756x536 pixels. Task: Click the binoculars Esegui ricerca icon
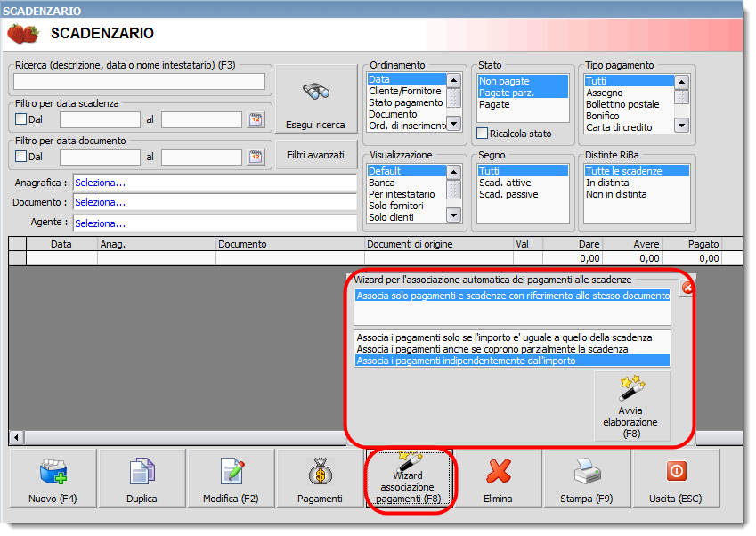pos(316,91)
